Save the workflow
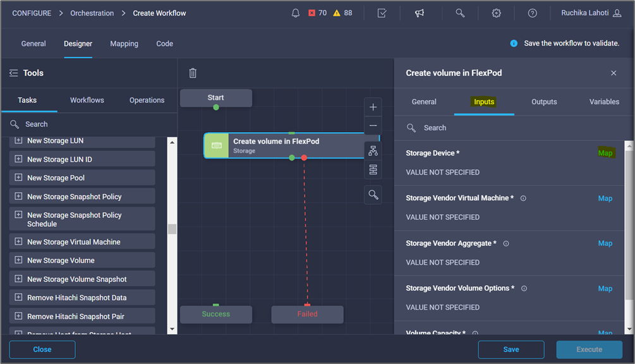Image resolution: width=635 pixels, height=364 pixels. (x=511, y=349)
